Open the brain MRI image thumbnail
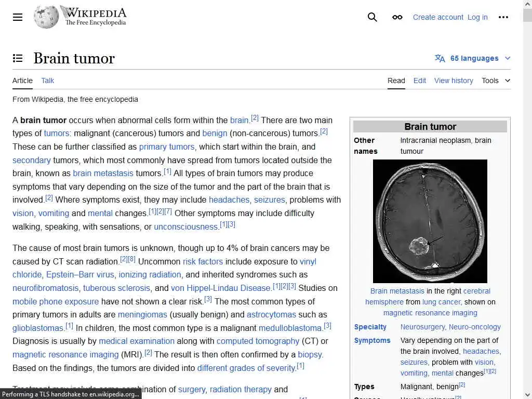This screenshot has width=532, height=399. 430,221
